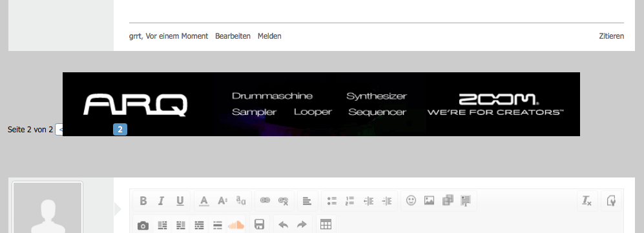Insert an unordered bullet list
The image size is (644, 233).
[x=332, y=201]
